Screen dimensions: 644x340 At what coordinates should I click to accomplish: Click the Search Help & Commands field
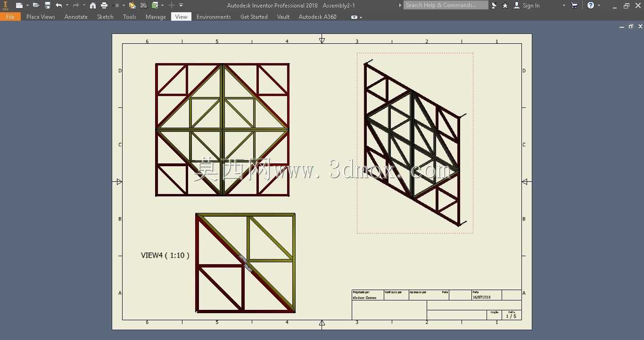(x=446, y=5)
